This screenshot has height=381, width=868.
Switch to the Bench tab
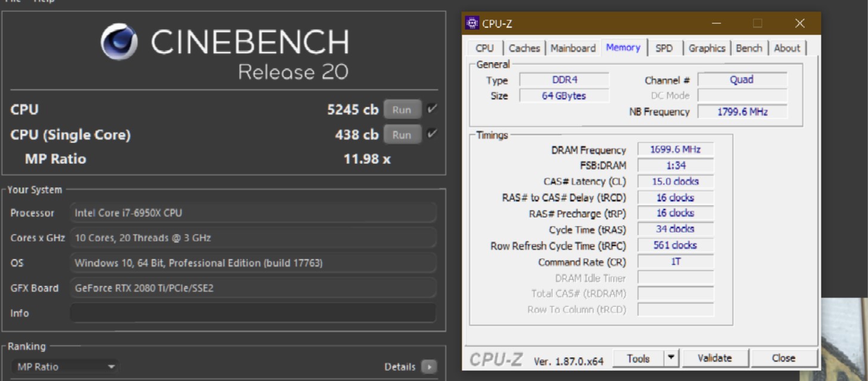[x=749, y=48]
